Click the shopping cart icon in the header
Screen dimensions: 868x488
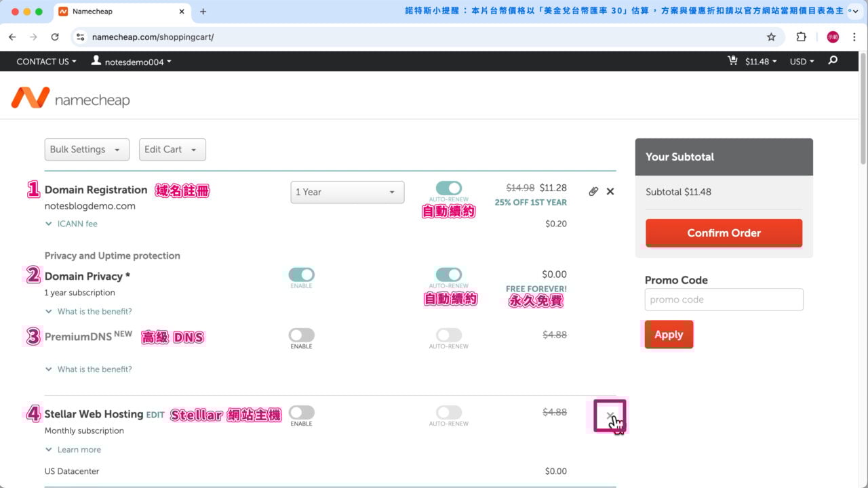pos(732,61)
